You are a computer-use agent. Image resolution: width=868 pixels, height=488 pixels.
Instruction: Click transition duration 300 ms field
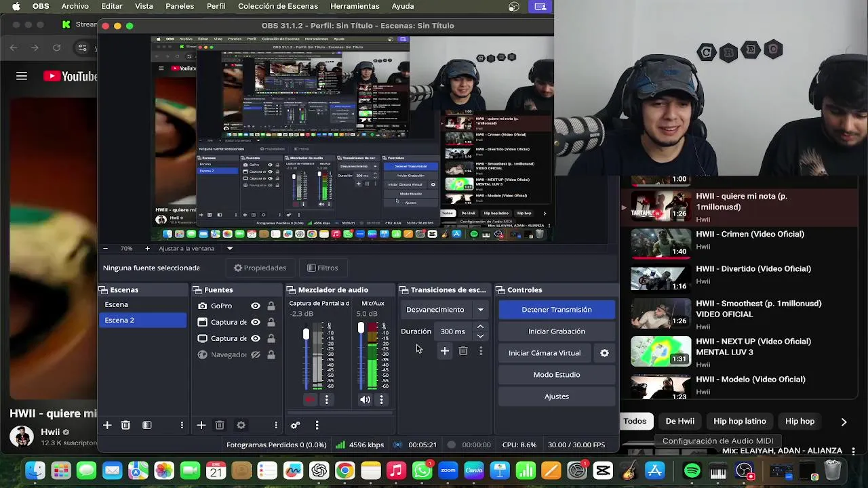453,331
